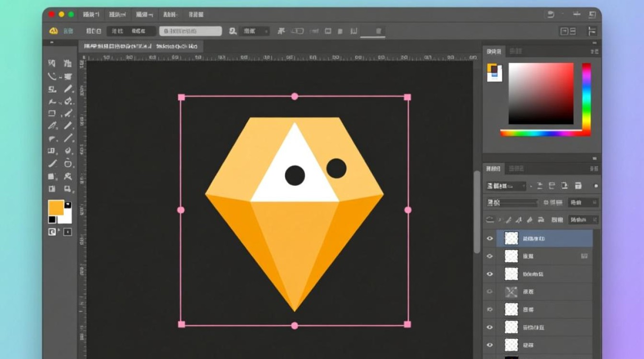
Task: Select the highlighted top layer's thumbnail
Action: point(512,238)
